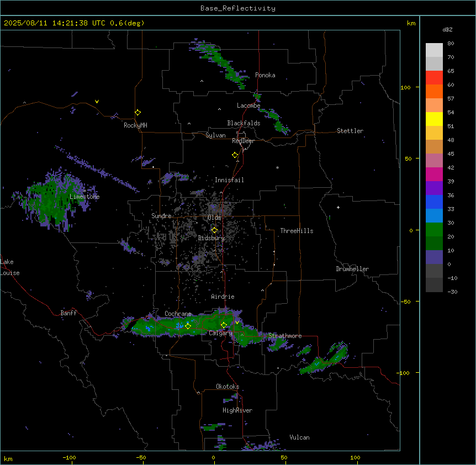The width and height of the screenshot is (476, 465).
Task: Pick the purple 36-39 dBZ legend swatch
Action: pyautogui.click(x=434, y=188)
